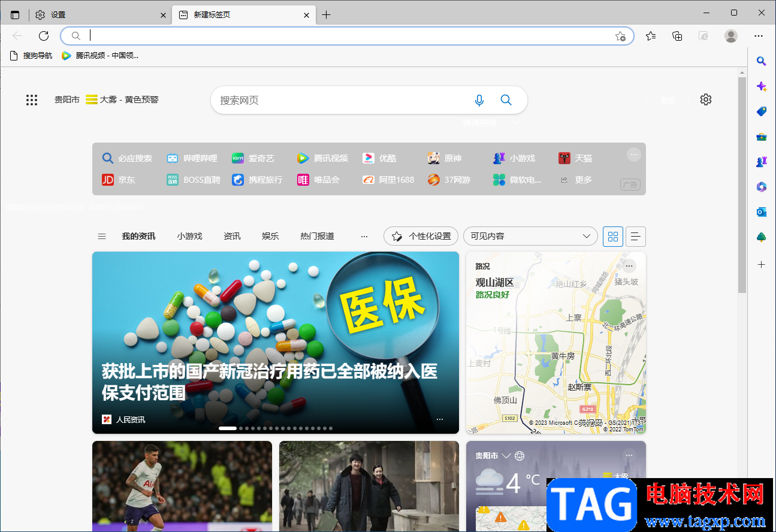
Task: Open 腾讯视频 bookmark in favorites bar
Action: pyautogui.click(x=100, y=56)
